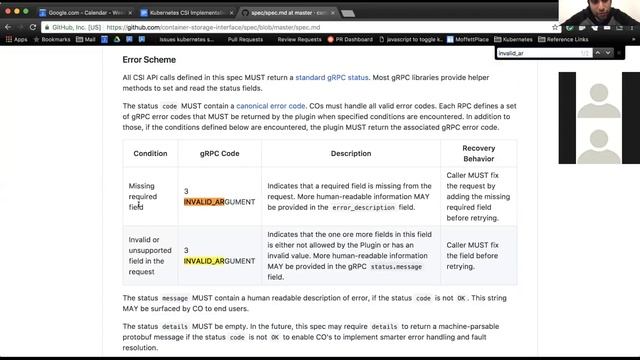Viewport: 640px width, 360px height.
Task: Open Google Drive bookmark icon
Action: click(117, 40)
